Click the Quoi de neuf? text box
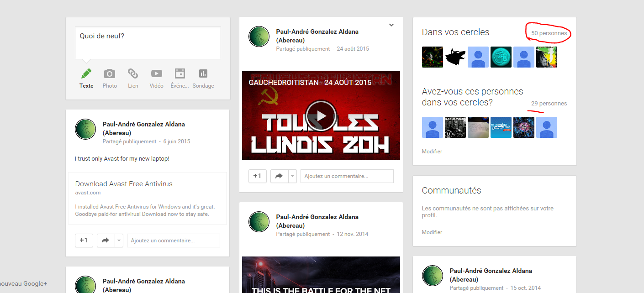 tap(148, 43)
